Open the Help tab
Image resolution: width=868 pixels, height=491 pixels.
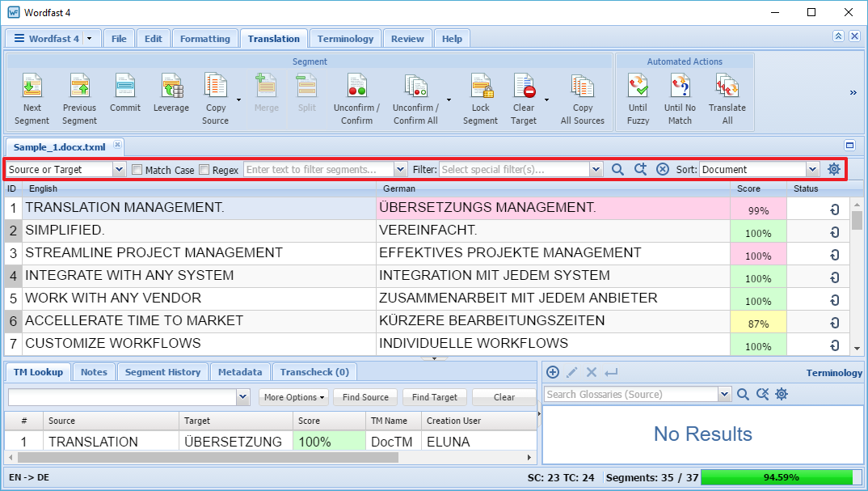(x=452, y=39)
